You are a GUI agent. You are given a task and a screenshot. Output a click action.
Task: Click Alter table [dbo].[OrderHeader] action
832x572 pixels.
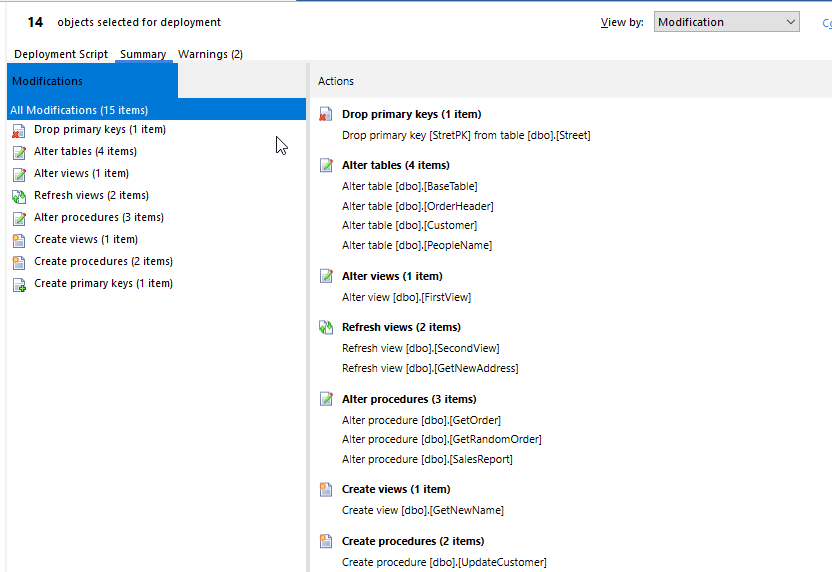[x=417, y=206]
